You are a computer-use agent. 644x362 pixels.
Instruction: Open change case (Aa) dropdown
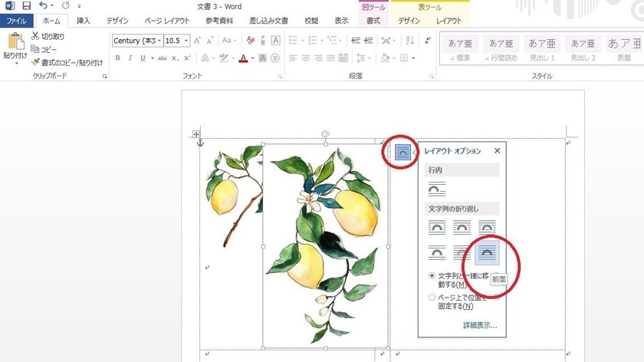(229, 41)
